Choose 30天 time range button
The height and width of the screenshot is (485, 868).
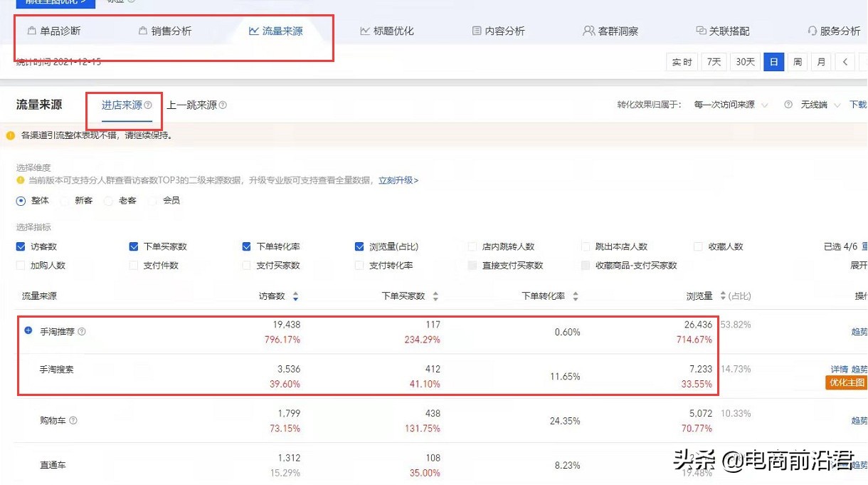(x=745, y=62)
